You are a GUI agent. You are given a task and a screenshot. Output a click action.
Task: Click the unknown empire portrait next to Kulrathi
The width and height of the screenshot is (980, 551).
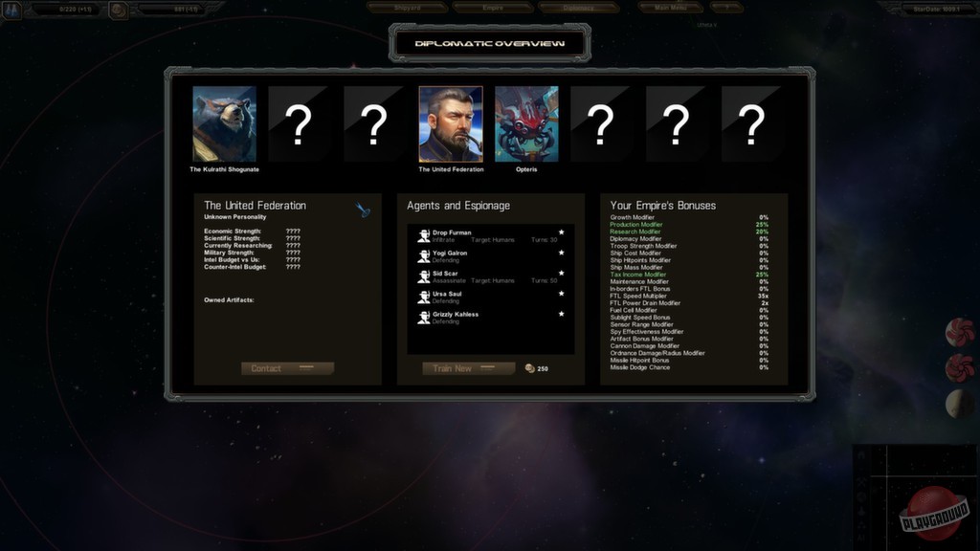click(x=299, y=123)
